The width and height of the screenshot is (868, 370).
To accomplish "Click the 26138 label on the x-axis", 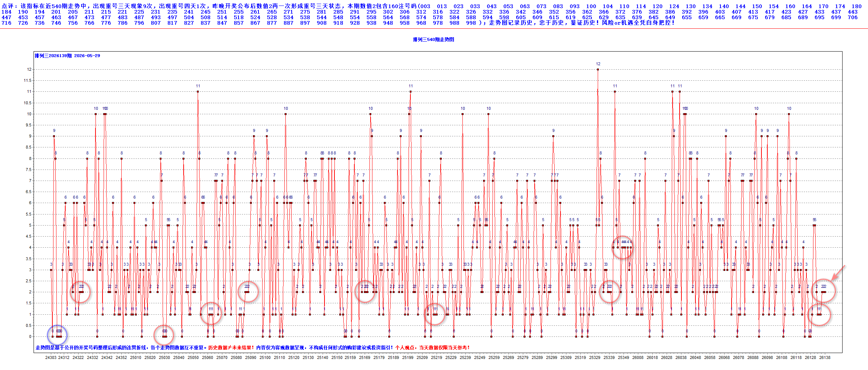I will click(x=825, y=357).
